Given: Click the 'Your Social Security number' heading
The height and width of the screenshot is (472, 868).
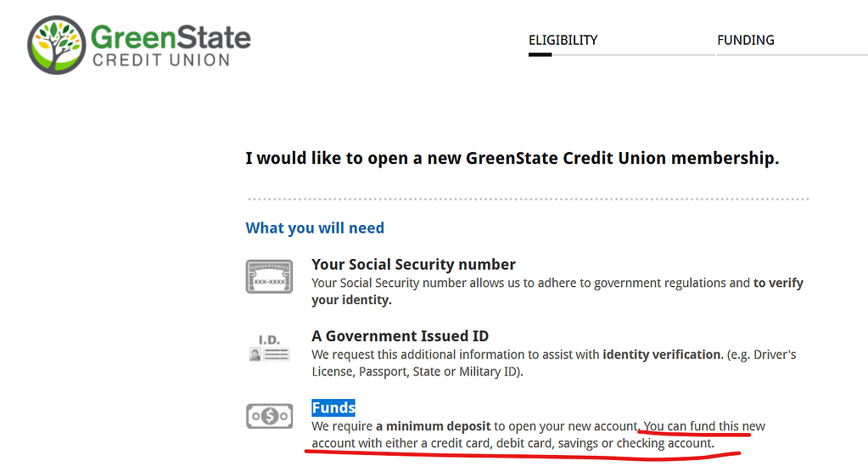Looking at the screenshot, I should (413, 264).
